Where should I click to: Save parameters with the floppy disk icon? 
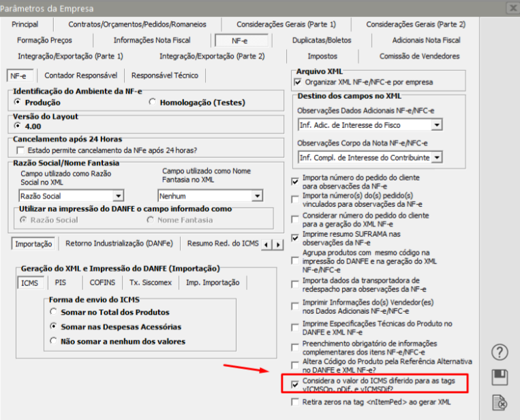point(501,377)
